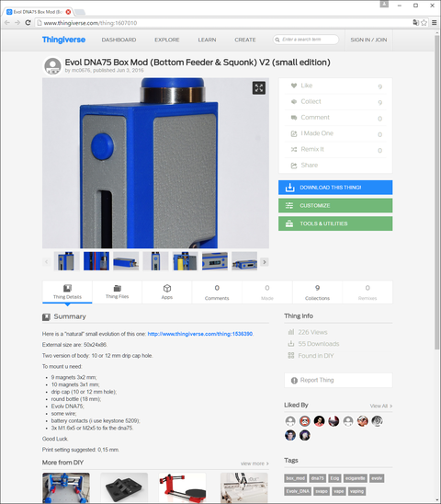Click the box_mod tag
Viewport: 441px width, 504px height.
point(296,478)
